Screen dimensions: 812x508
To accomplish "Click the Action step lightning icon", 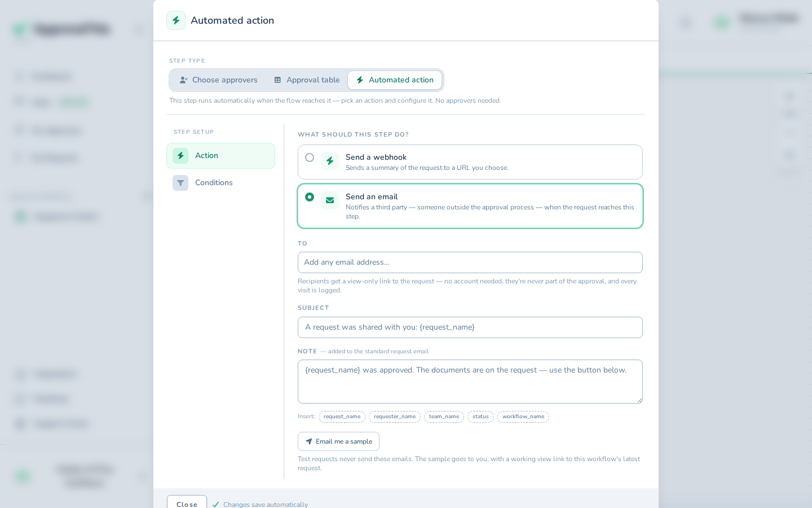I will coord(180,156).
